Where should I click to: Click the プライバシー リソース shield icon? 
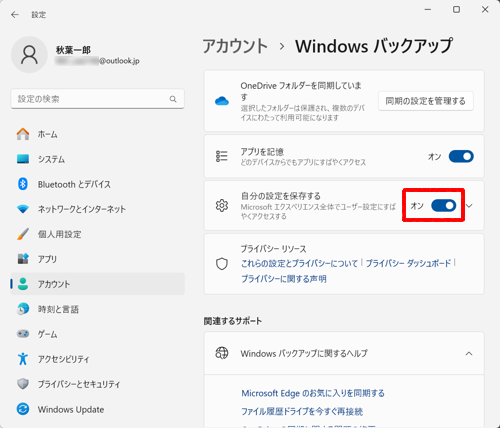tap(222, 264)
